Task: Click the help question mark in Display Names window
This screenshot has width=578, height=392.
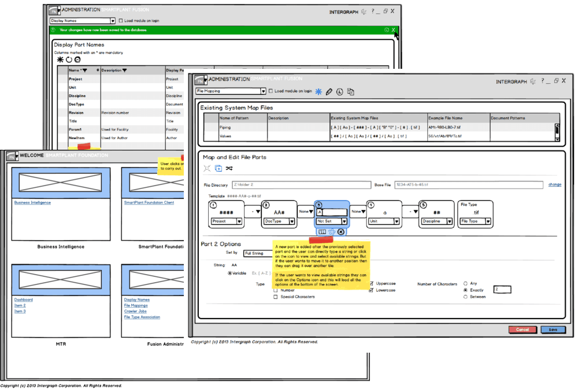Action: (373, 11)
